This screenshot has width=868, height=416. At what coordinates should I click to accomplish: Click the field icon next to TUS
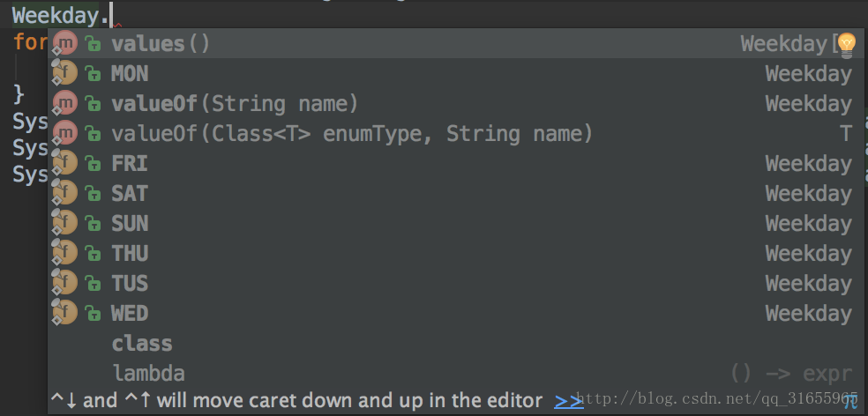65,283
